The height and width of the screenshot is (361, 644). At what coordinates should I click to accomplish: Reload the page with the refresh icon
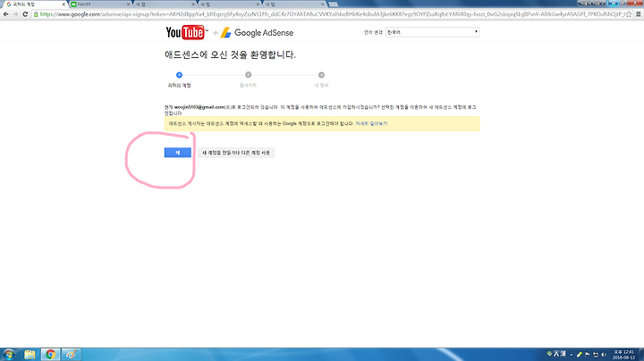click(25, 14)
